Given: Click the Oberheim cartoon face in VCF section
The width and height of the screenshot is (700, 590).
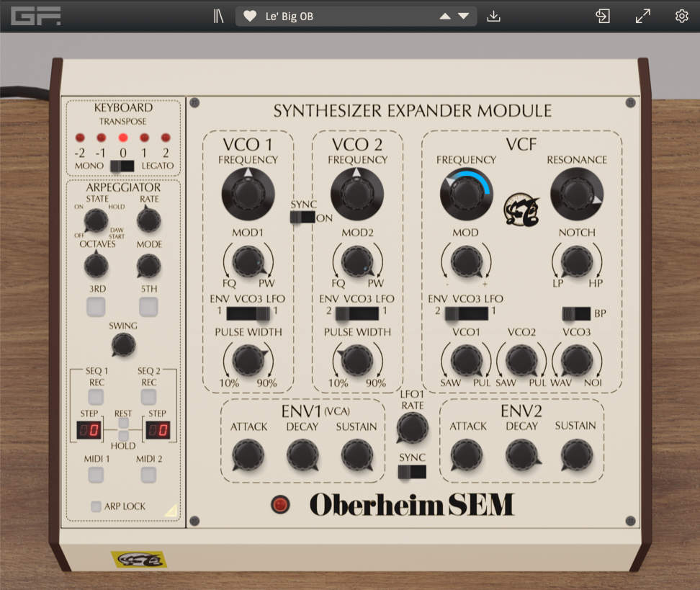Looking at the screenshot, I should click(x=522, y=208).
